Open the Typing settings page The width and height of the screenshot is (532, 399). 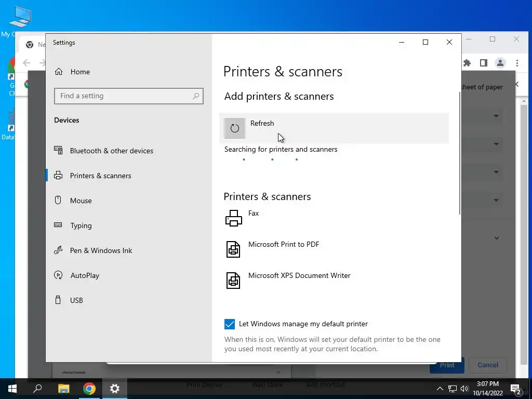(x=81, y=225)
